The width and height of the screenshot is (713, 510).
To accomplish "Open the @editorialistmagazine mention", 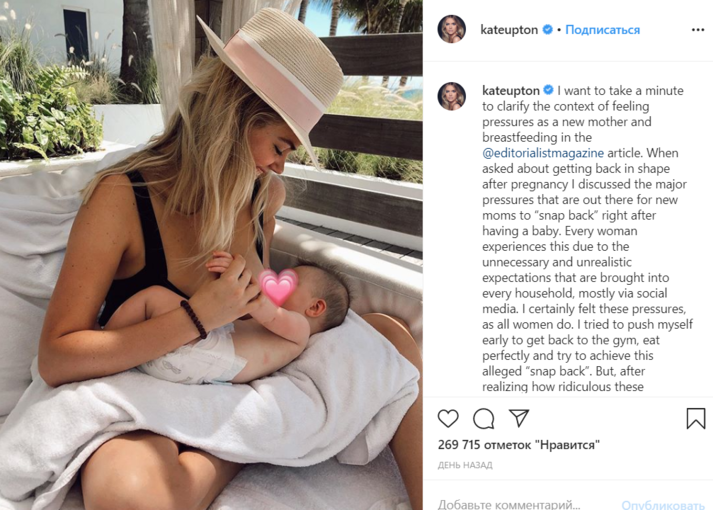I will pos(543,153).
